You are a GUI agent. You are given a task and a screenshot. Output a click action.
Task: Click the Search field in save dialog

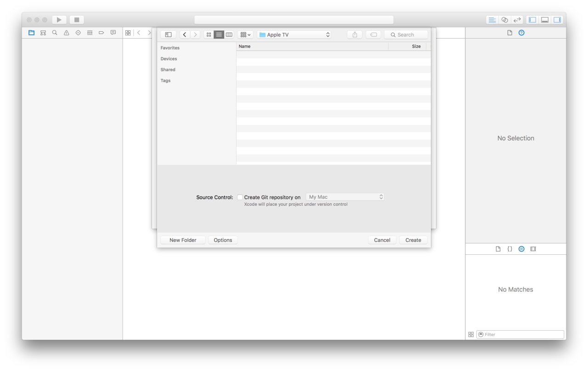pos(406,34)
